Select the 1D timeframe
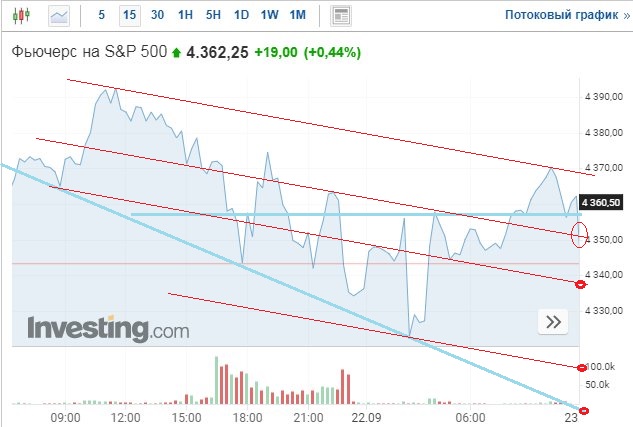633x427 pixels. 241,15
